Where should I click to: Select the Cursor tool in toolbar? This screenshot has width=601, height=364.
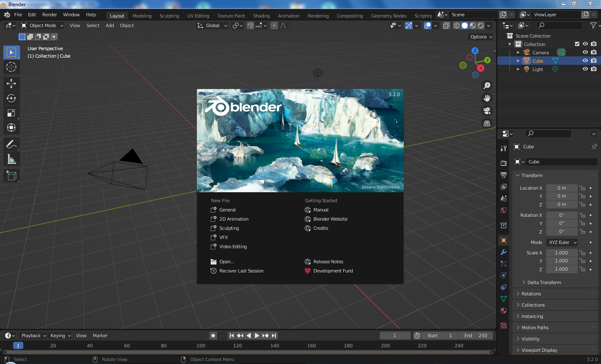(x=11, y=67)
